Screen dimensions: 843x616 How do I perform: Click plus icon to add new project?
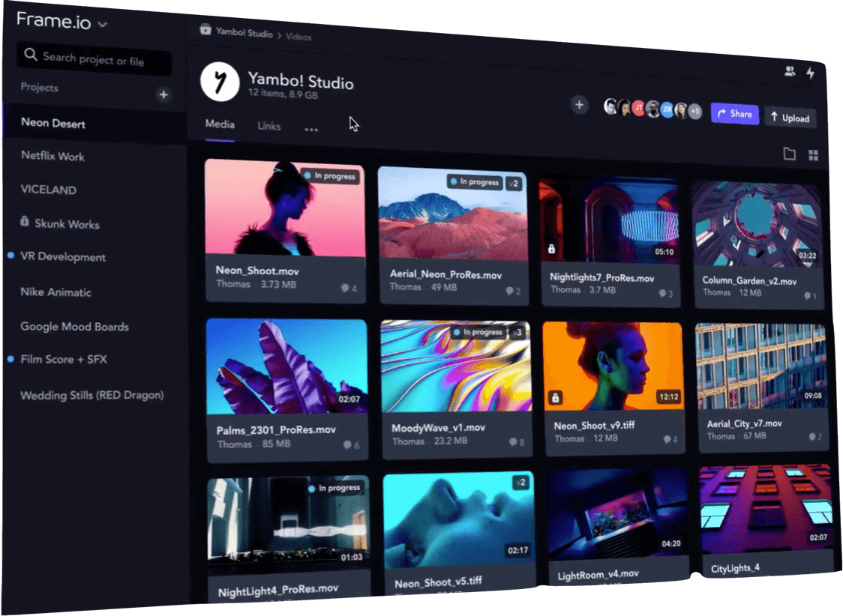(163, 95)
